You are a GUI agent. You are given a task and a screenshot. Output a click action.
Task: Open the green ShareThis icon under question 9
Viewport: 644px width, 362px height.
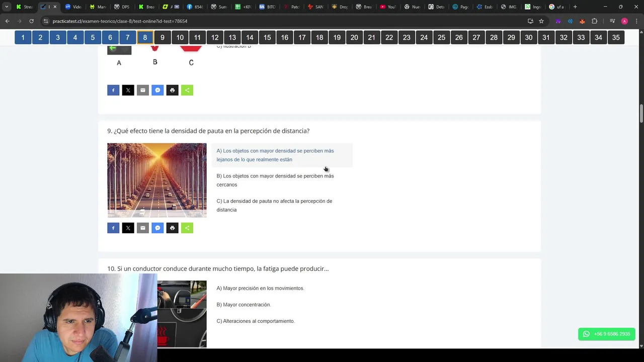(187, 228)
